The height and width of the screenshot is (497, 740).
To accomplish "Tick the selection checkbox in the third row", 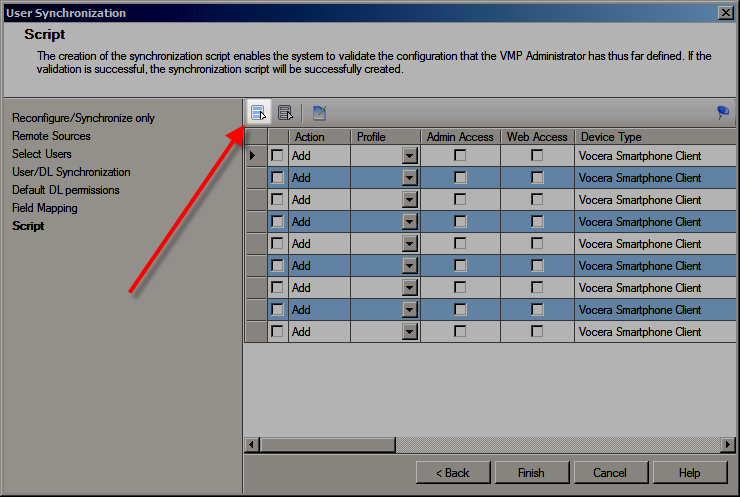I will (x=277, y=200).
